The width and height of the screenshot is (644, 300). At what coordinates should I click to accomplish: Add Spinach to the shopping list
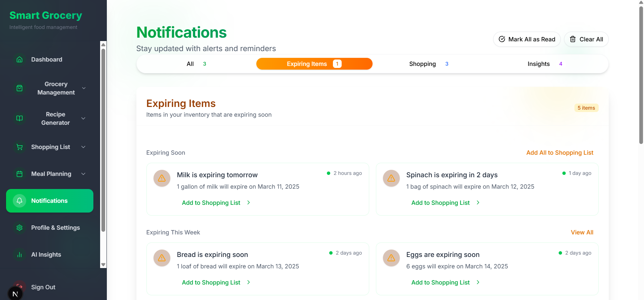[x=446, y=203]
